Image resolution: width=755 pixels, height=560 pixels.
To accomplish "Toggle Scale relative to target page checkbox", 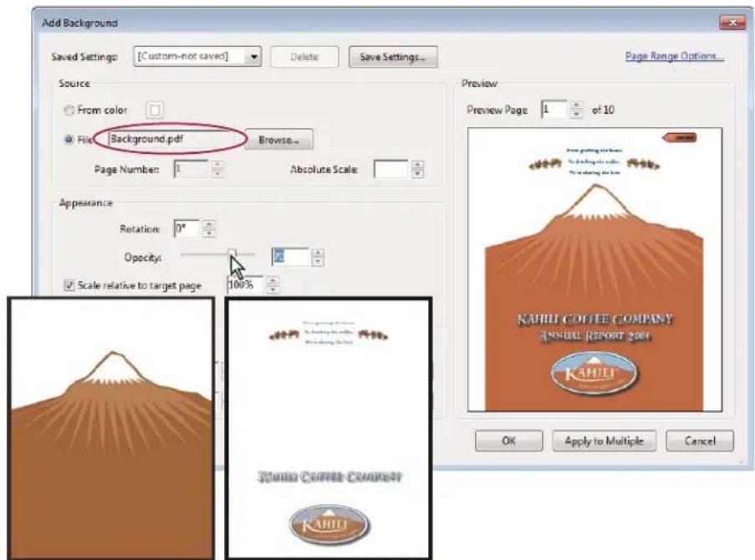I will [69, 285].
